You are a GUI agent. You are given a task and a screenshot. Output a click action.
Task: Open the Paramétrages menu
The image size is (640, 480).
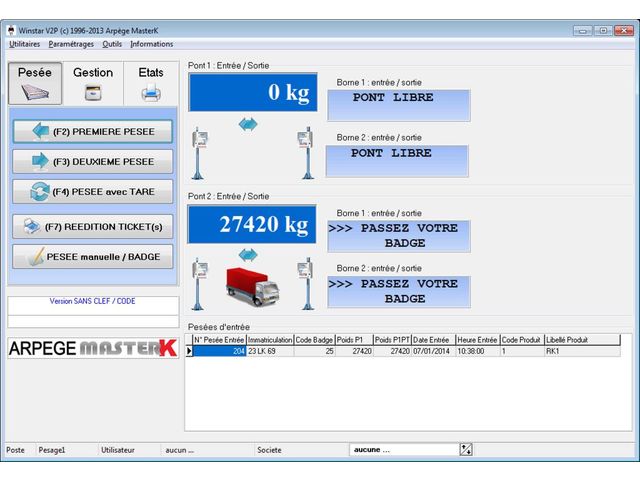point(71,44)
